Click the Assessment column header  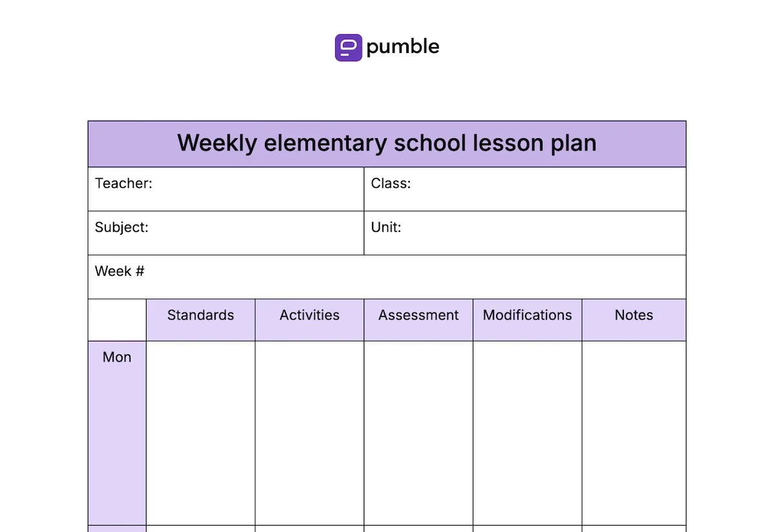click(x=418, y=316)
